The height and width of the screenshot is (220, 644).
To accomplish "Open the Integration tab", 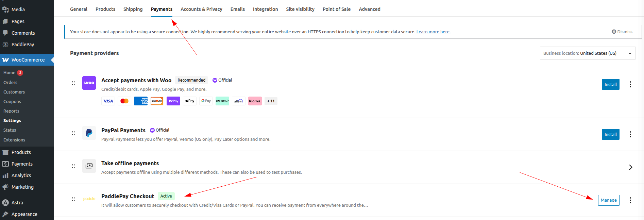I will click(266, 9).
